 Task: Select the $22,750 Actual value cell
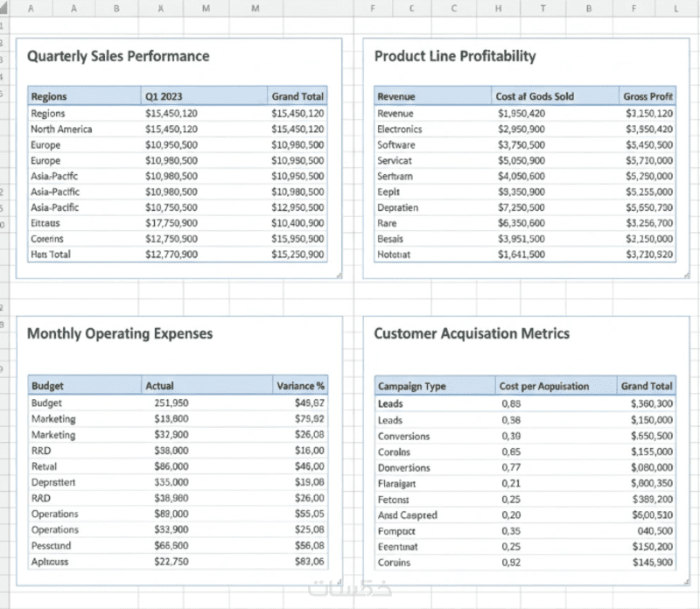(171, 562)
